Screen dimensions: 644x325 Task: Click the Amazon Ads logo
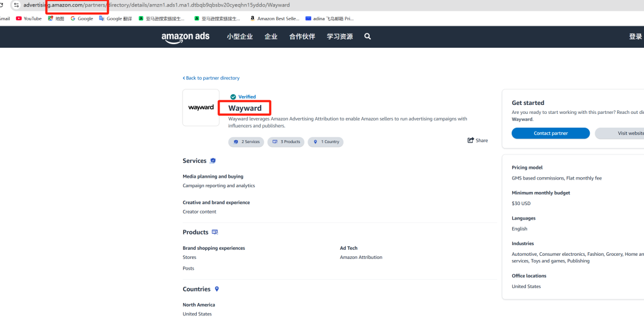tap(185, 37)
